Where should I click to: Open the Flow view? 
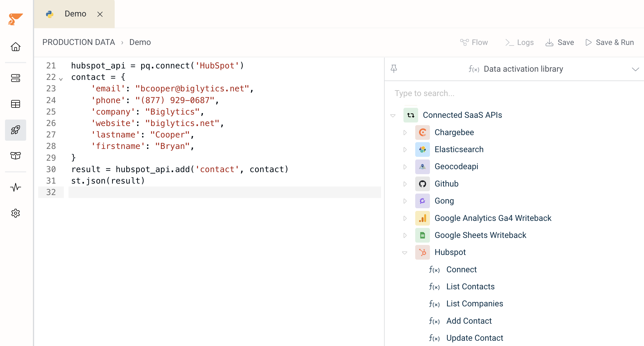tap(474, 42)
